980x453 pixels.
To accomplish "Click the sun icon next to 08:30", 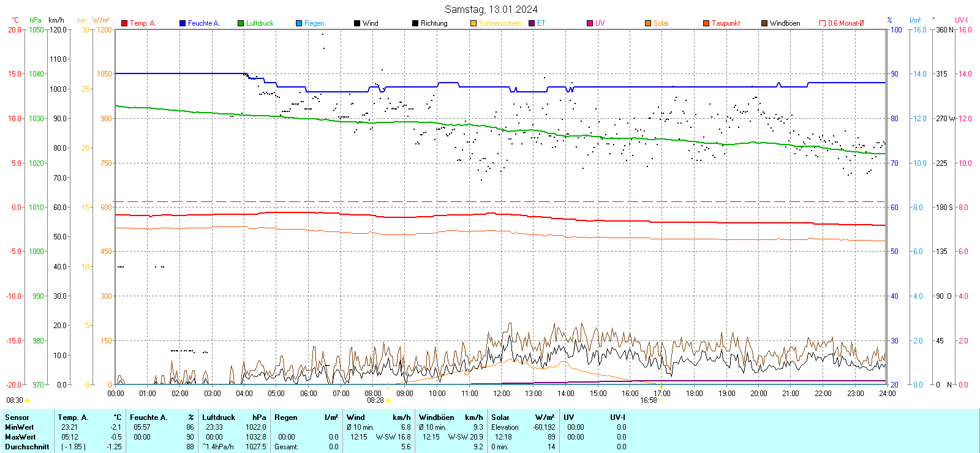I will coord(27,400).
